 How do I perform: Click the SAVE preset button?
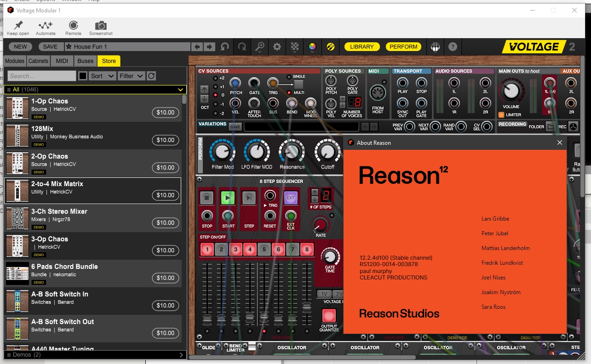(51, 46)
